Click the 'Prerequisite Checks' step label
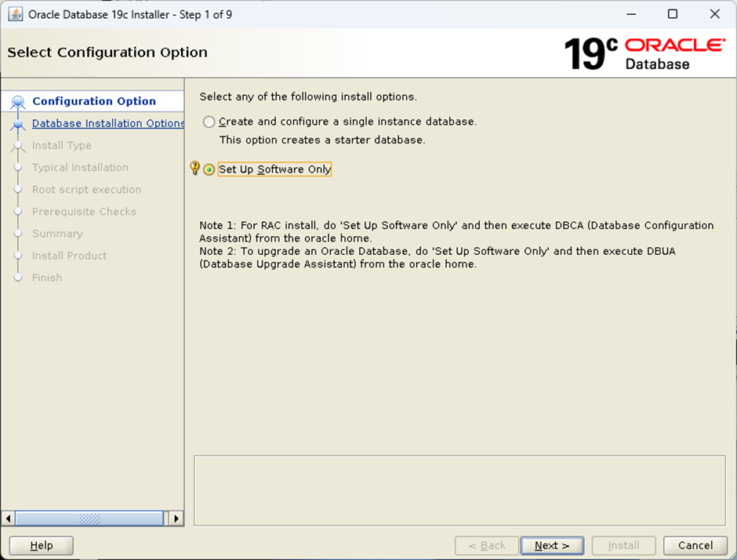 tap(84, 212)
